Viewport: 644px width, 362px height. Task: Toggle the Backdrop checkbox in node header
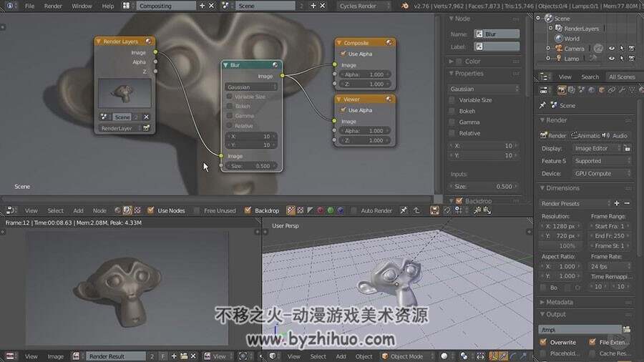(248, 210)
